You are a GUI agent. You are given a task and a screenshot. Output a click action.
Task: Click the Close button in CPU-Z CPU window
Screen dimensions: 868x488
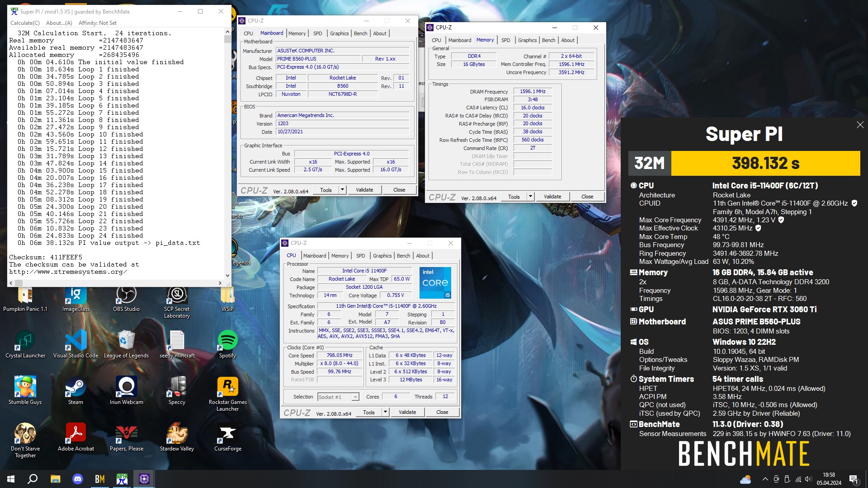click(x=442, y=412)
